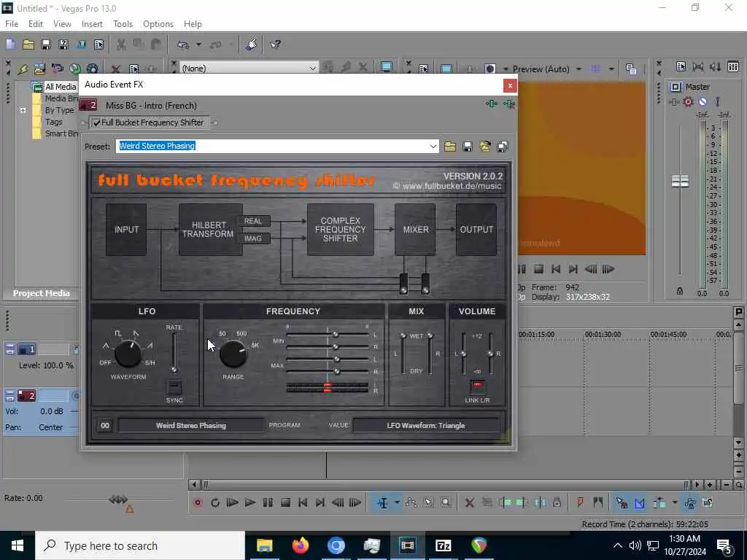The height and width of the screenshot is (560, 747).
Task: Open the edit tool selector dropdown arrow
Action: [396, 502]
